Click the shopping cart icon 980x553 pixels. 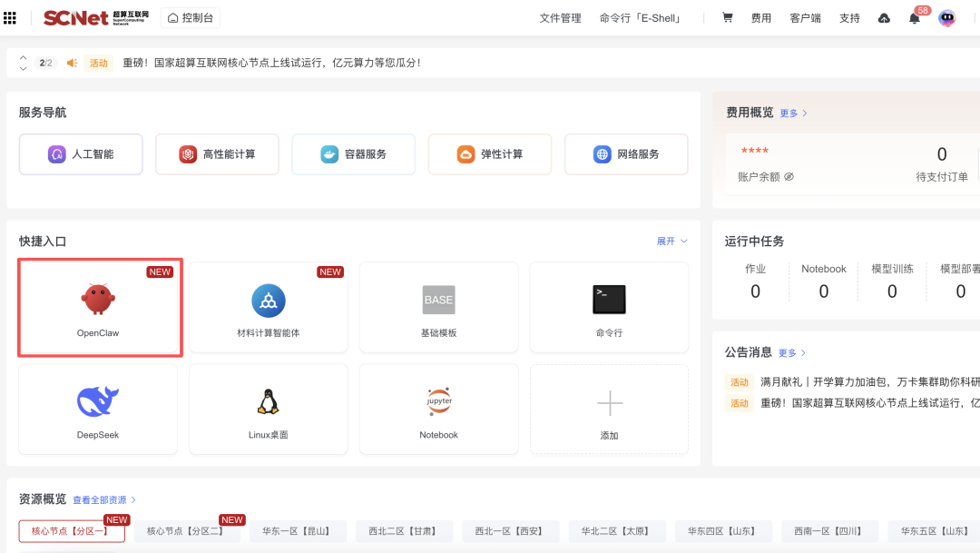pos(727,17)
